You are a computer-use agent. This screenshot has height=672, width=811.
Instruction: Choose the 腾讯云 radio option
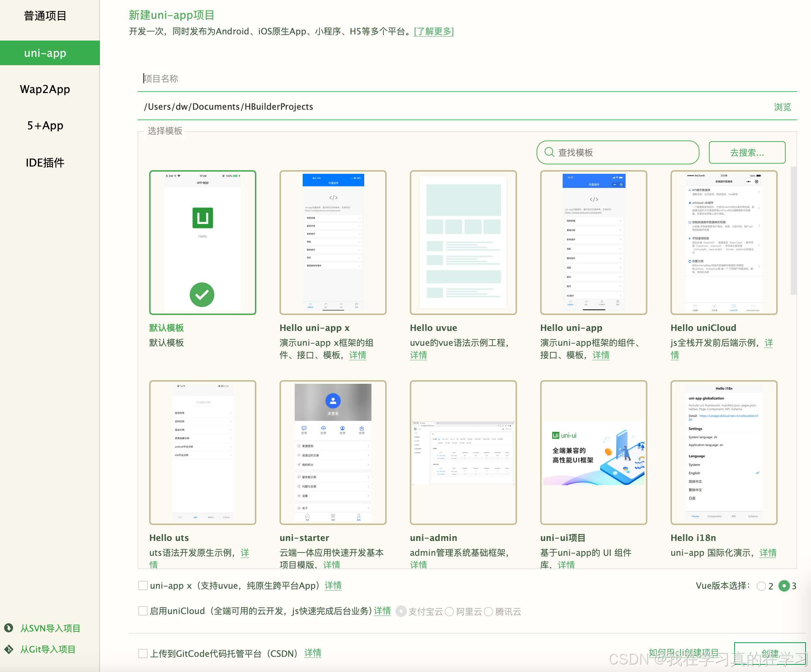tap(488, 612)
